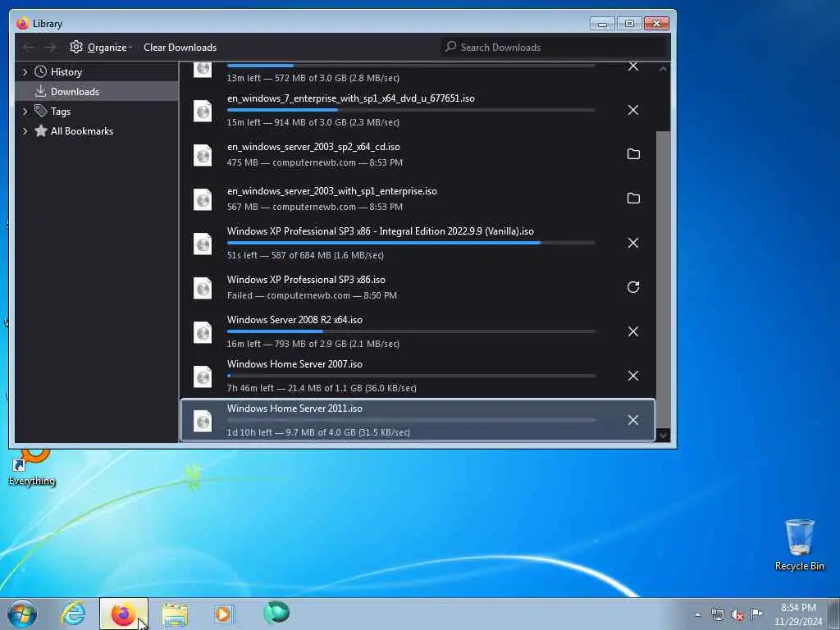The height and width of the screenshot is (630, 840).
Task: Click the downloads list scrollbar thumb
Action: pos(663,280)
